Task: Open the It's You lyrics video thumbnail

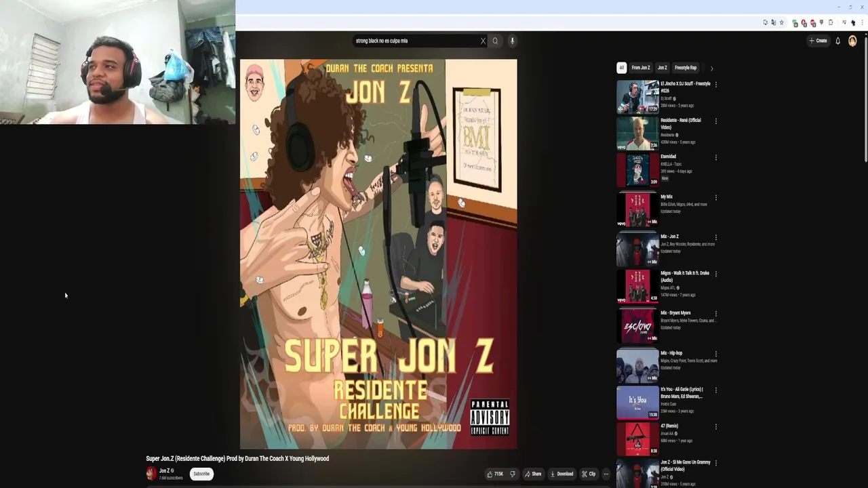Action: (x=637, y=403)
